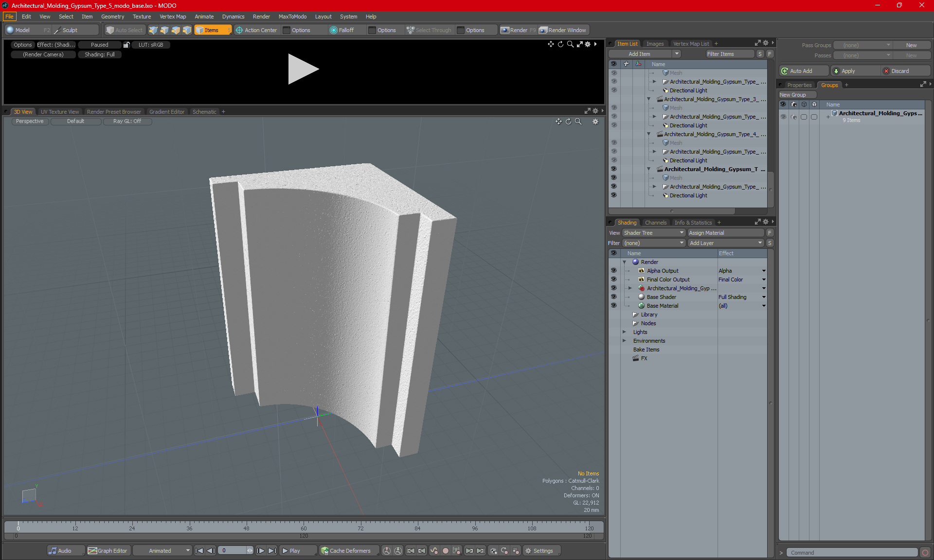
Task: Select Materials selection mode icon
Action: [x=187, y=30]
